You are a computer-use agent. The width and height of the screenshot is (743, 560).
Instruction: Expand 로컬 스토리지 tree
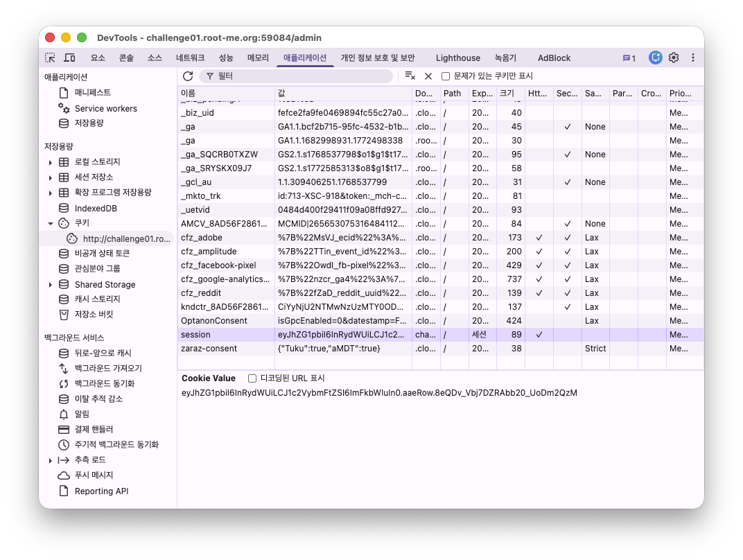pyautogui.click(x=50, y=162)
